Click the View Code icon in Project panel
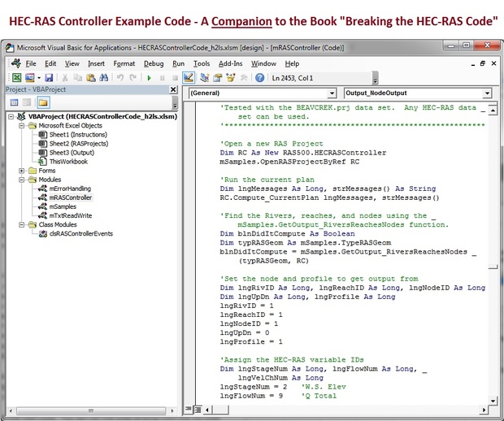504x421 pixels. tap(14, 102)
